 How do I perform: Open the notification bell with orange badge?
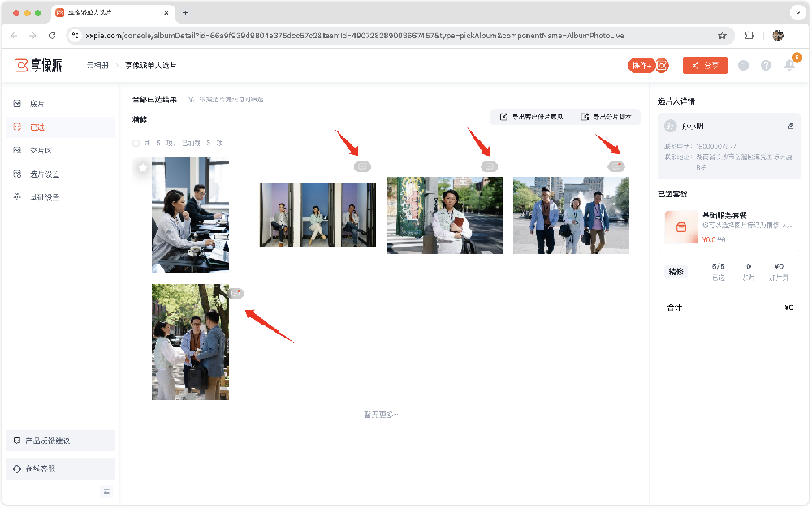(789, 65)
